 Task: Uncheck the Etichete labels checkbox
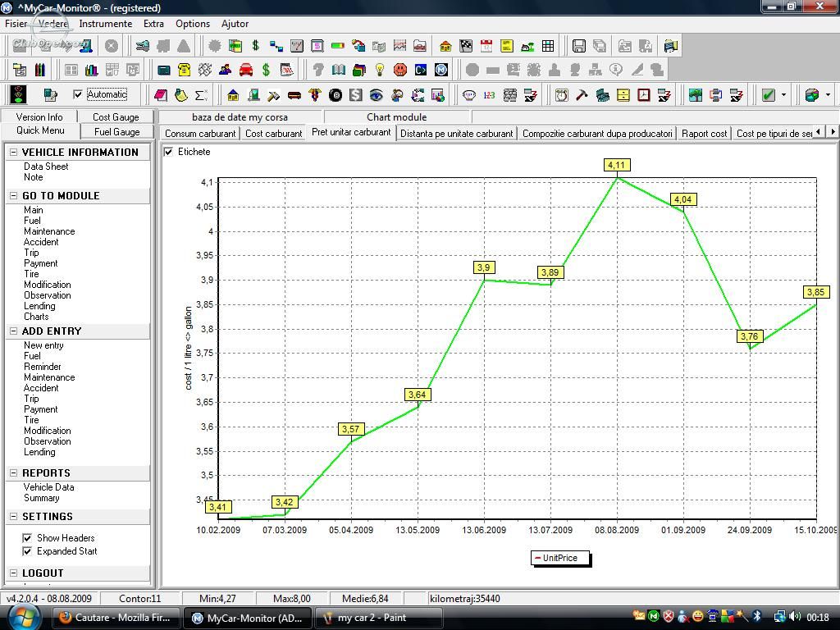point(168,152)
